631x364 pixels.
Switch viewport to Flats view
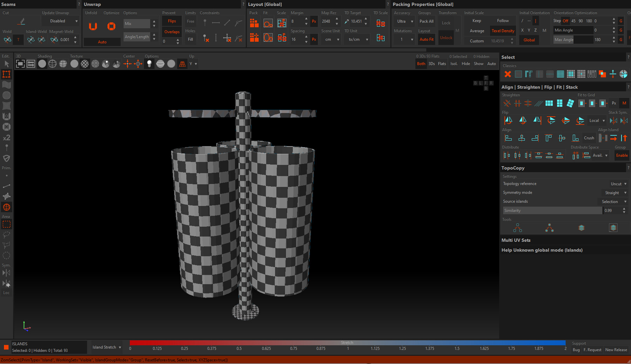click(x=442, y=64)
